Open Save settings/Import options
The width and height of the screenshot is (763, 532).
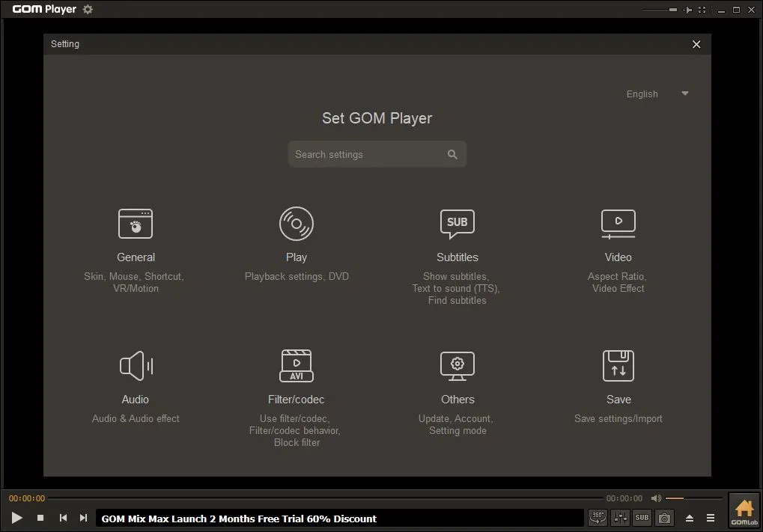click(x=618, y=366)
